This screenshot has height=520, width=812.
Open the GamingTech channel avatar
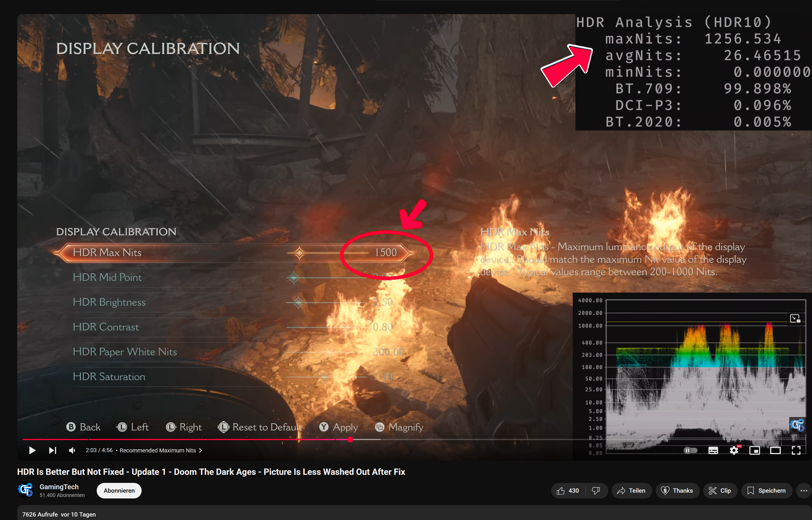(26, 490)
